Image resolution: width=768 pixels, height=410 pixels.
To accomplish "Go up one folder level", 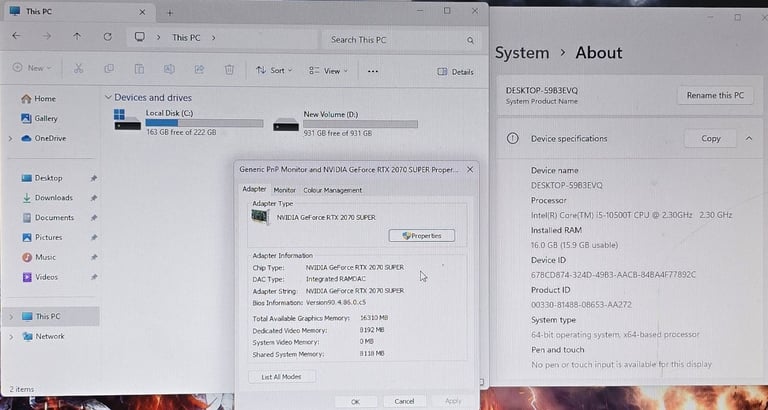I will pyautogui.click(x=77, y=36).
